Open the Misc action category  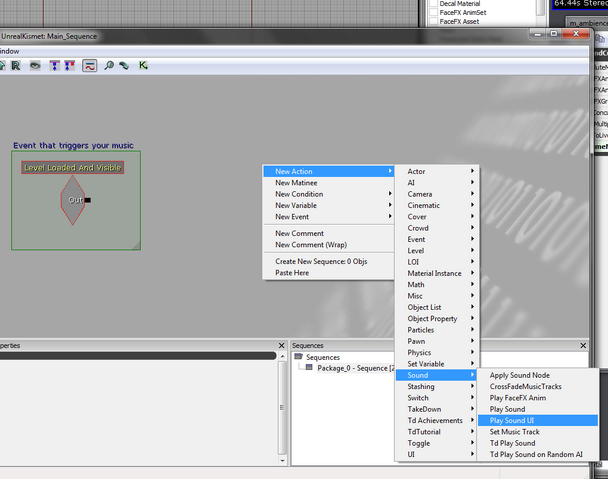point(437,296)
